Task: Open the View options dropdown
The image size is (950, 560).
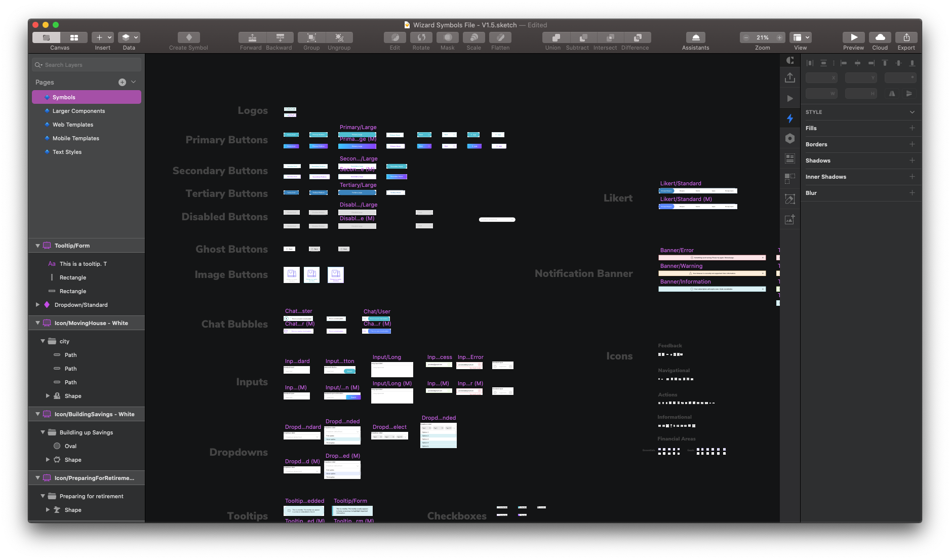Action: click(801, 37)
